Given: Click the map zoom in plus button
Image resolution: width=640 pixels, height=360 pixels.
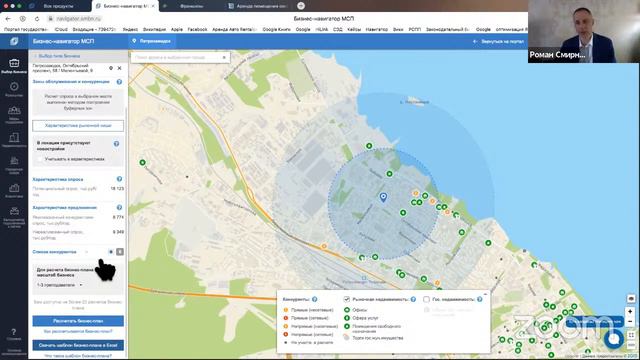Looking at the screenshot, I should (631, 311).
